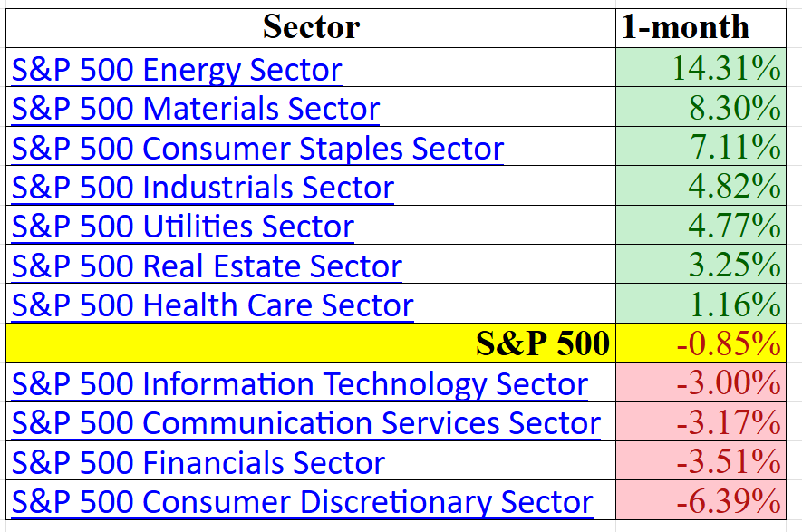Select the yellow S&P 500 benchmark cell
This screenshot has height=532, width=802.
[x=311, y=344]
